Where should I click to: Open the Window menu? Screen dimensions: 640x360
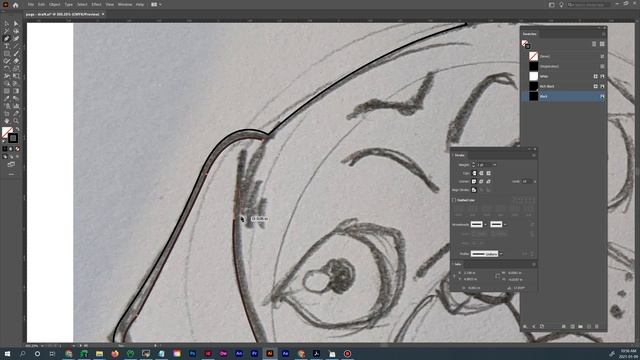point(125,4)
